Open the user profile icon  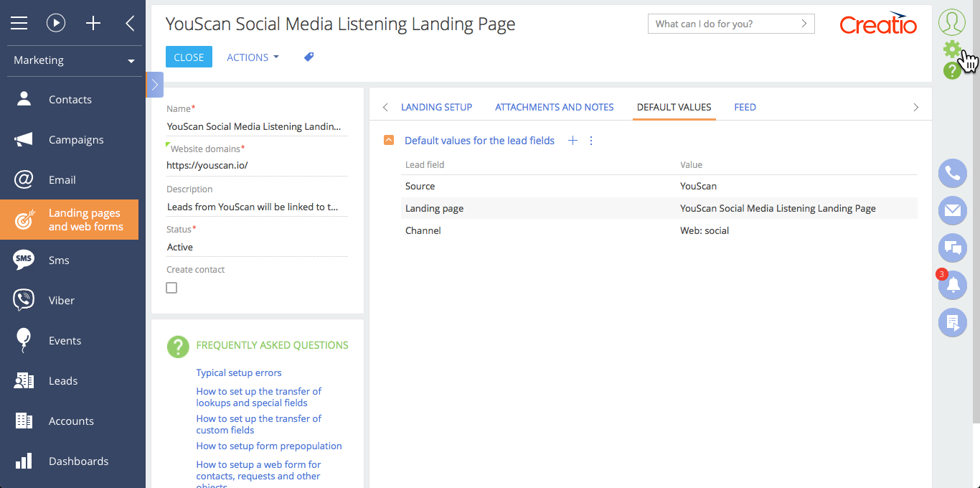(952, 22)
